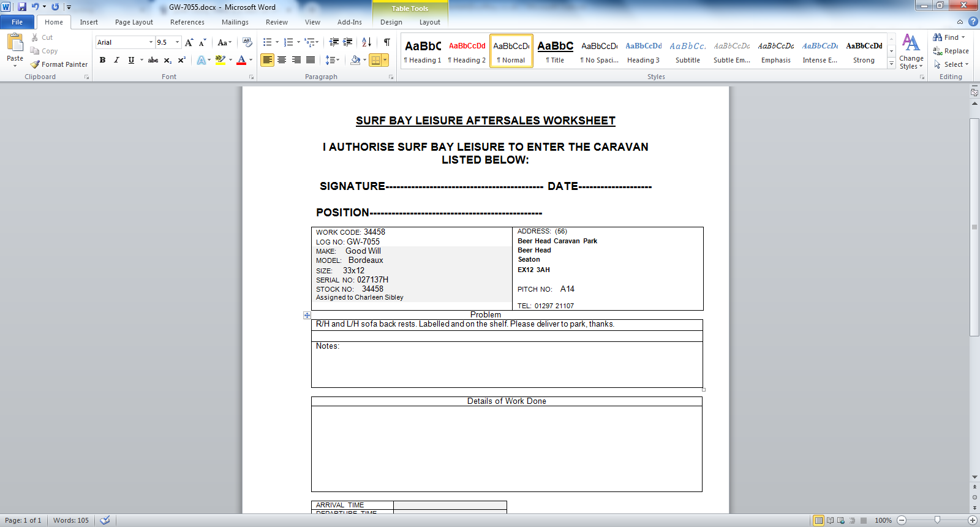Click the proofing check icon in status bar
Image resolution: width=980 pixels, height=527 pixels.
(x=105, y=520)
